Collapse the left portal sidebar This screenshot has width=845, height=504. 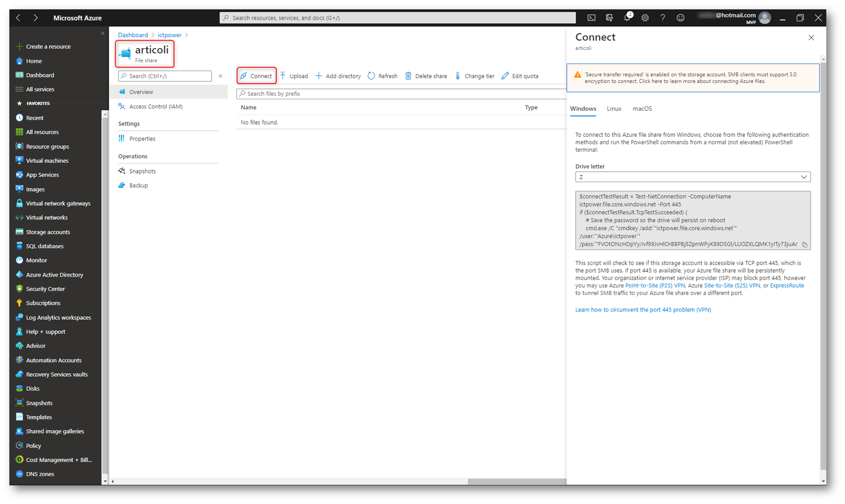click(x=103, y=33)
